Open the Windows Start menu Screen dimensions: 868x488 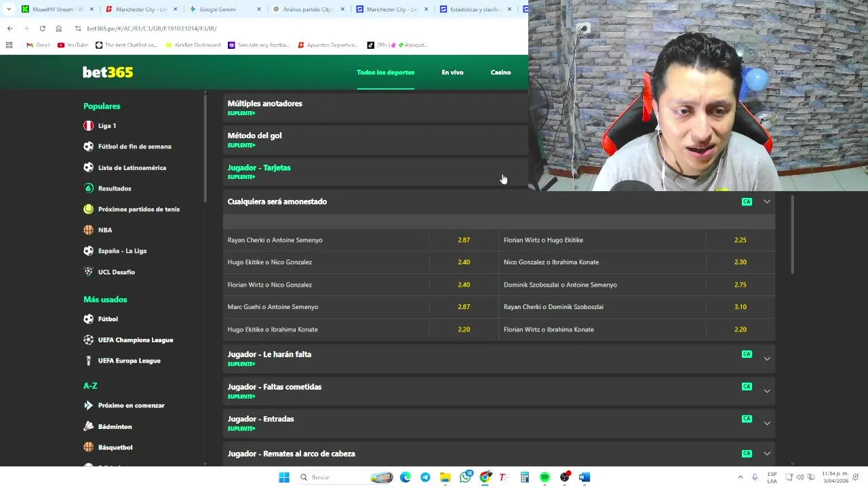pos(284,477)
